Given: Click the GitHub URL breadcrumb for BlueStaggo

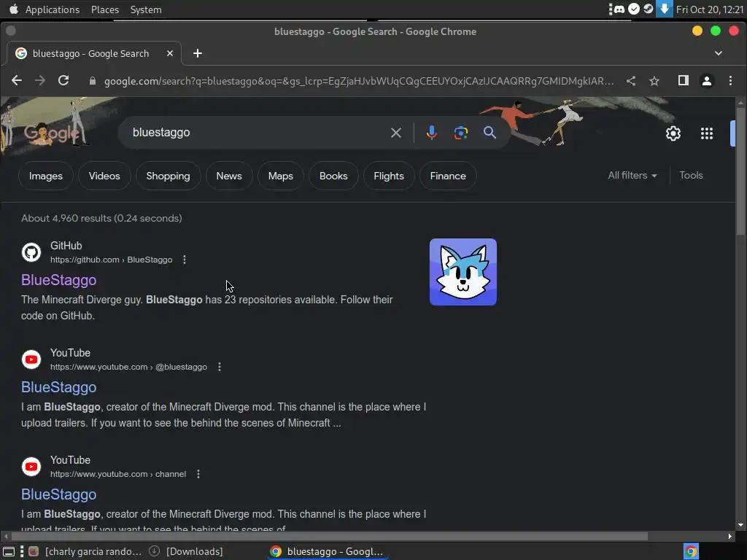Looking at the screenshot, I should 112,260.
